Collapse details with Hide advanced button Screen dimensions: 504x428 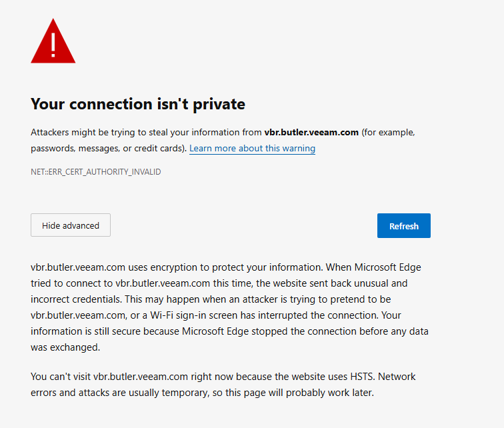(x=71, y=225)
